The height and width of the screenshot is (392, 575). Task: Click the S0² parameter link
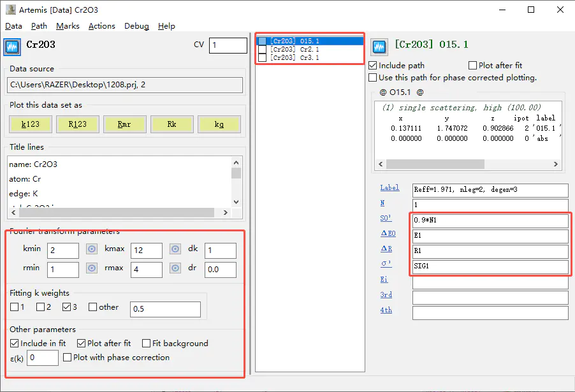[x=386, y=218]
